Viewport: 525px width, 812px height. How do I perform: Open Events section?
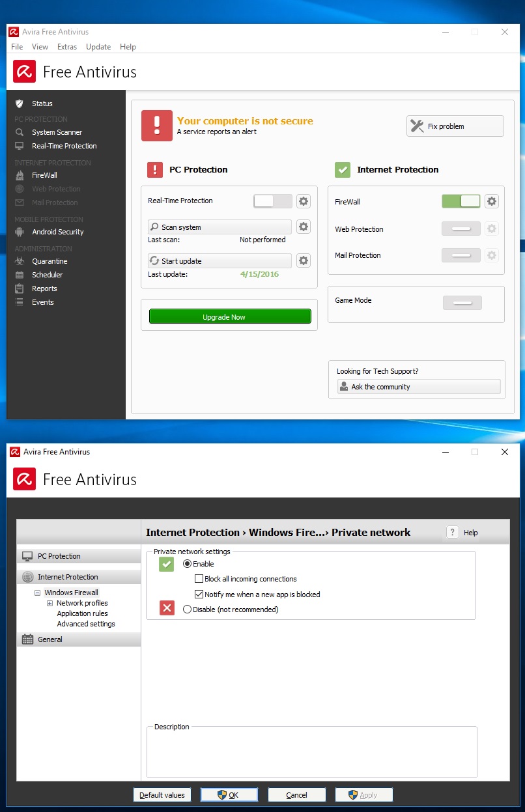(x=42, y=302)
